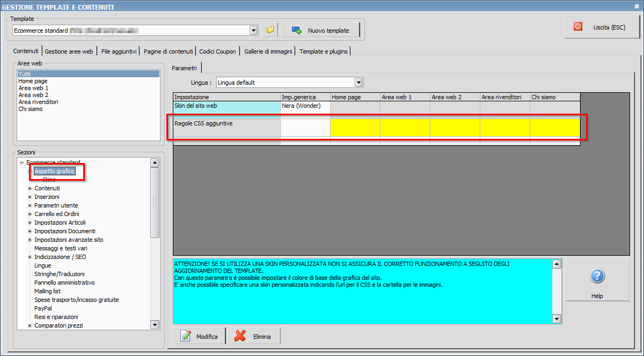Click the Impostazione column header
644x356 pixels.
coord(226,97)
